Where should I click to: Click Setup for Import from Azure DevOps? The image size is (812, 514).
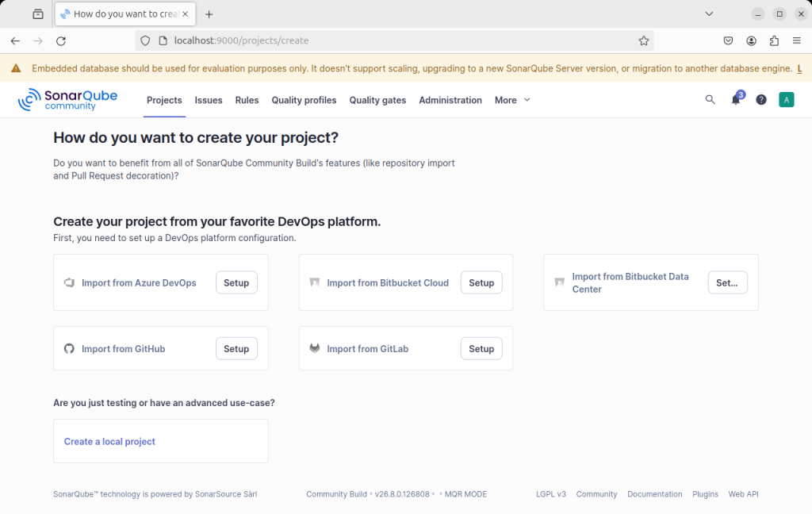pos(236,283)
